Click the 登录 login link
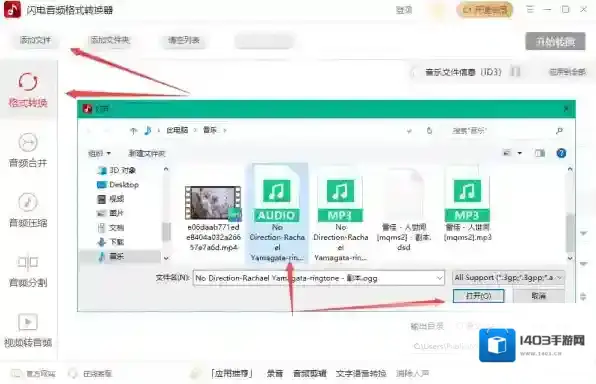The width and height of the screenshot is (596, 384). coord(404,10)
